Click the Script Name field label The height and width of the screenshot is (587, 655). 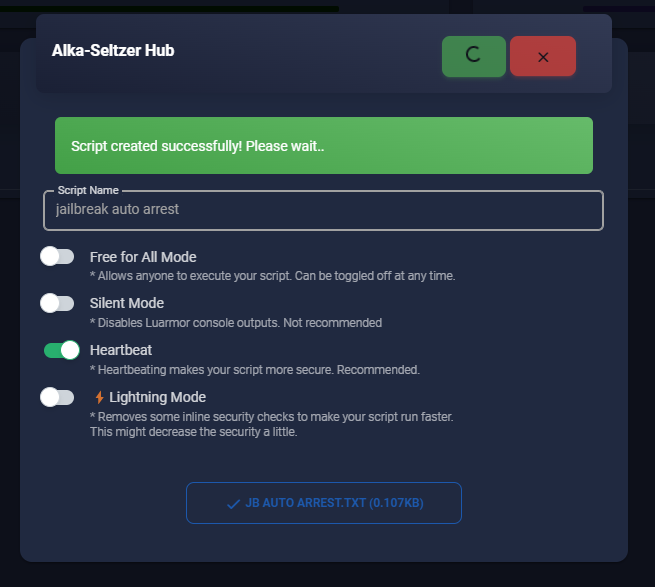coord(88,191)
